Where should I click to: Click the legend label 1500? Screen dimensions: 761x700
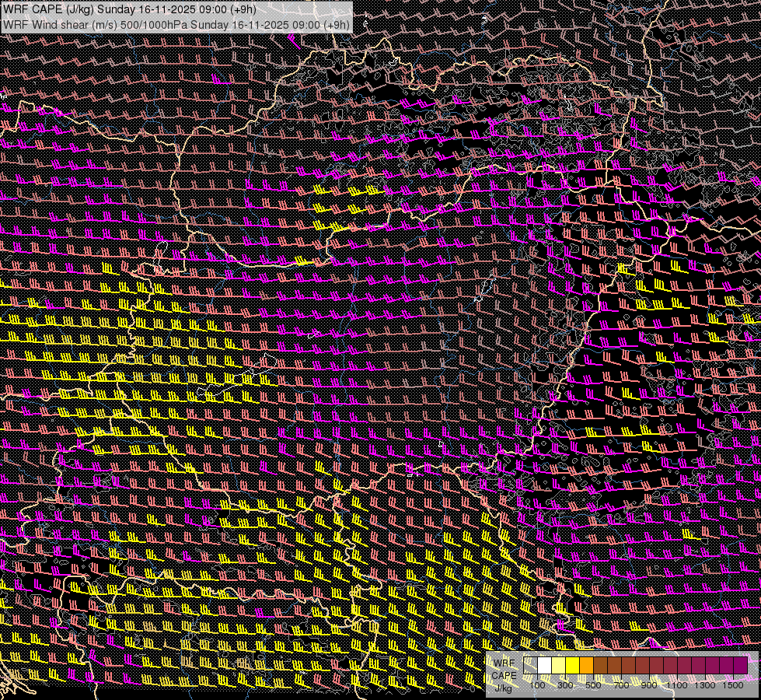[733, 685]
